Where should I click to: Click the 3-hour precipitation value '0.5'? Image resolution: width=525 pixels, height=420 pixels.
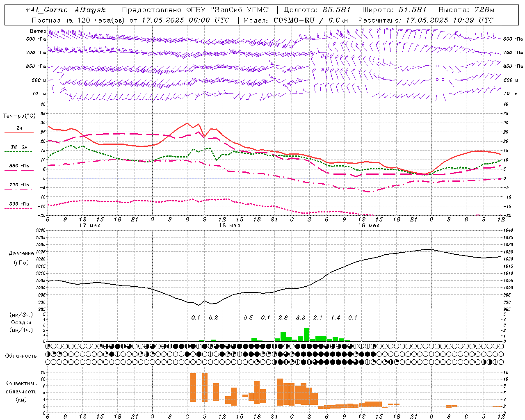248,317
